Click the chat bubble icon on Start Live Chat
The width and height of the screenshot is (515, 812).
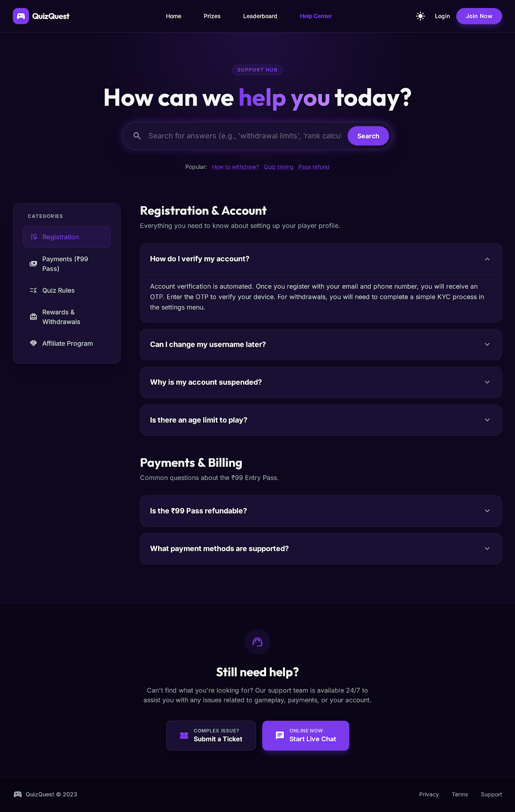tap(279, 735)
